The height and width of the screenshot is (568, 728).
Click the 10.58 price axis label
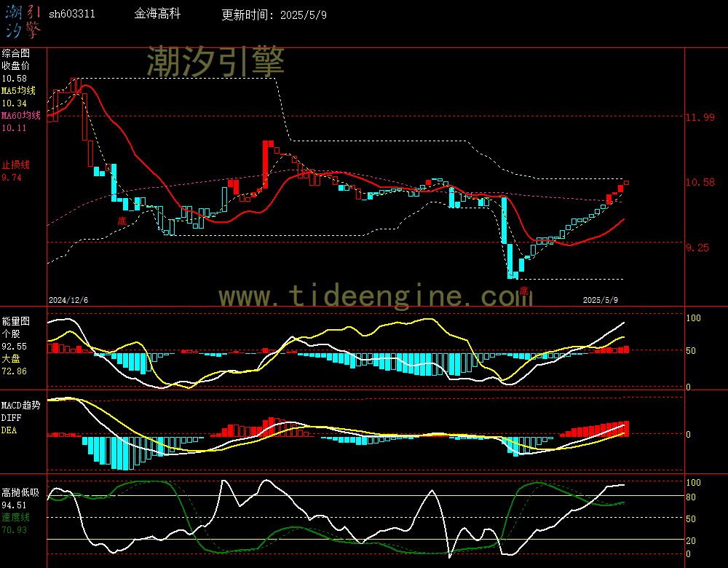(700, 182)
